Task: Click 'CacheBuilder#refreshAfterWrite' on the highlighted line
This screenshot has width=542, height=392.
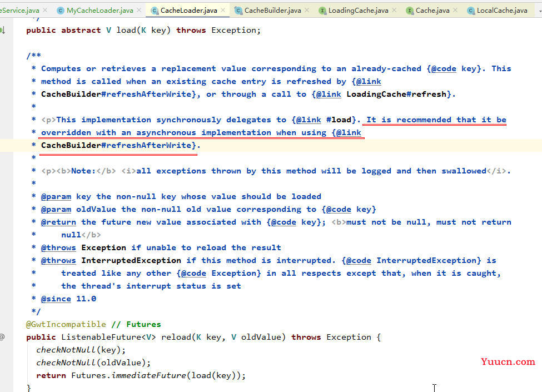Action: point(116,145)
